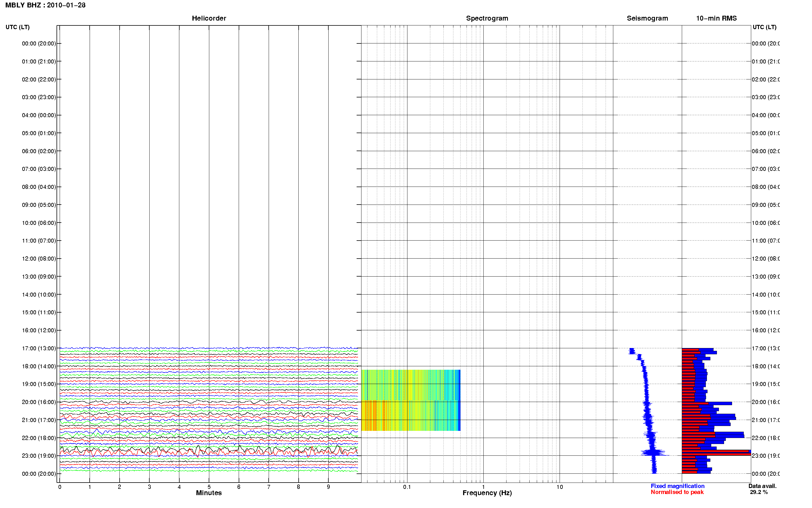Click the green-cyan spectrogram block above 20:00
812x508 pixels.
click(411, 385)
